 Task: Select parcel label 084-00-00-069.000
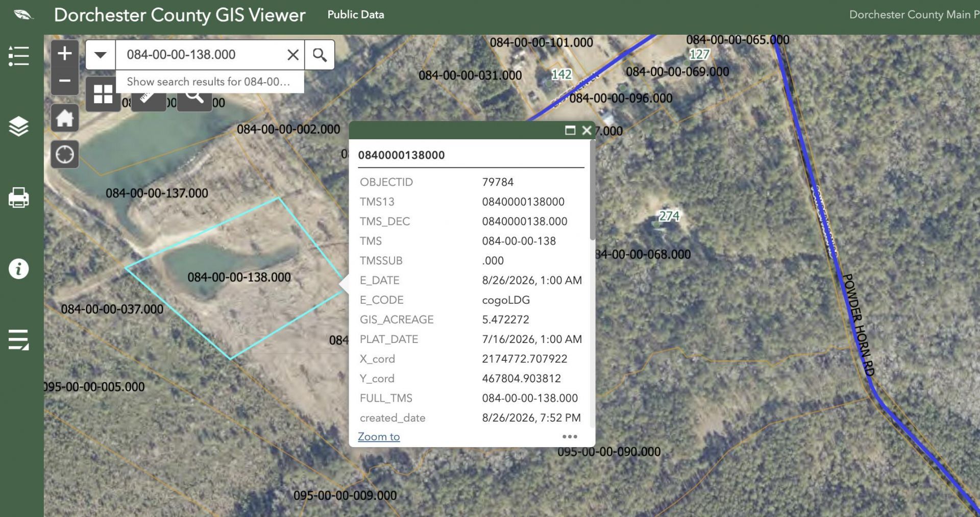[677, 72]
